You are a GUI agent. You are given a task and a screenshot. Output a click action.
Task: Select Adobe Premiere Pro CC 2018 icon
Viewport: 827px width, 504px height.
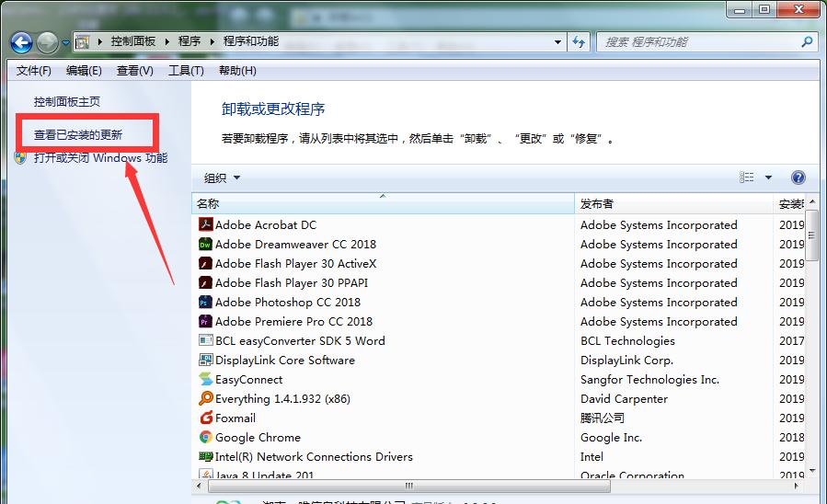point(206,321)
